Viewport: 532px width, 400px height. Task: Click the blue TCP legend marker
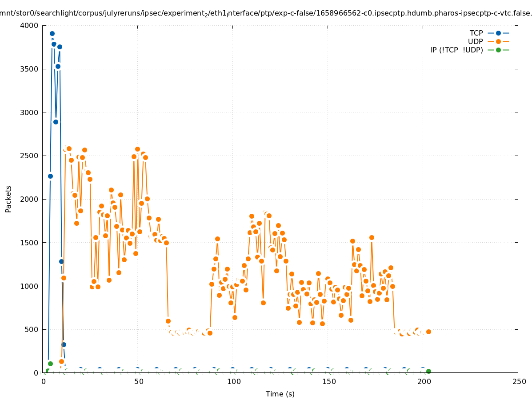(x=498, y=33)
